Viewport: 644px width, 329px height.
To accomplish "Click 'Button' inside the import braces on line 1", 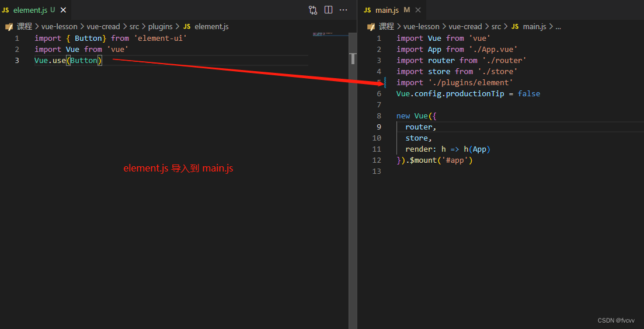I will click(88, 38).
